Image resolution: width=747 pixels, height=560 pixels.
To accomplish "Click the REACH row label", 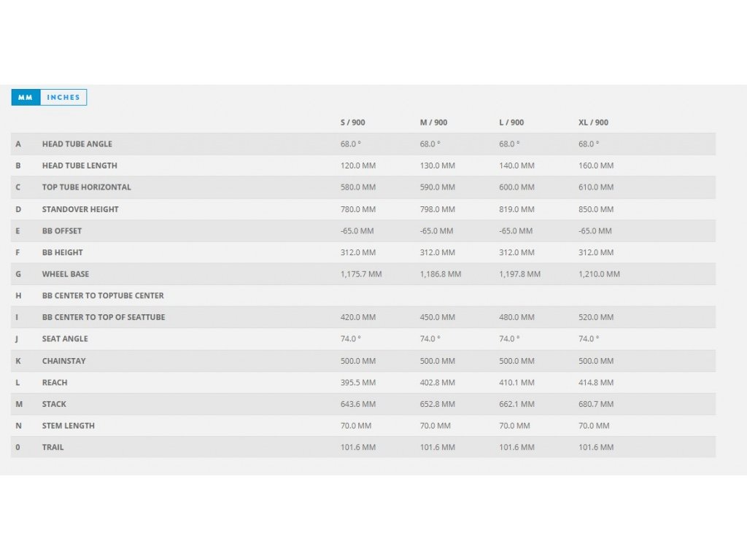I will [x=55, y=382].
